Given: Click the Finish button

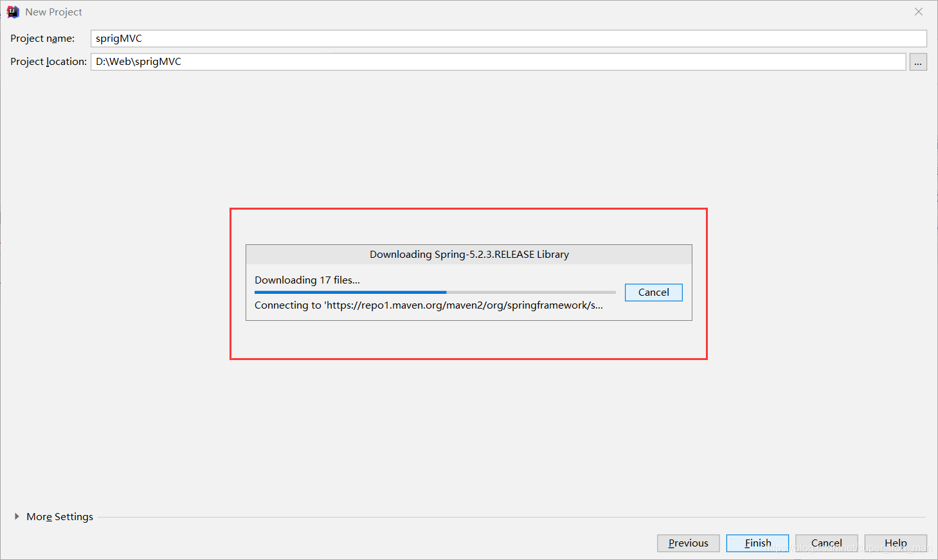Looking at the screenshot, I should click(x=758, y=543).
